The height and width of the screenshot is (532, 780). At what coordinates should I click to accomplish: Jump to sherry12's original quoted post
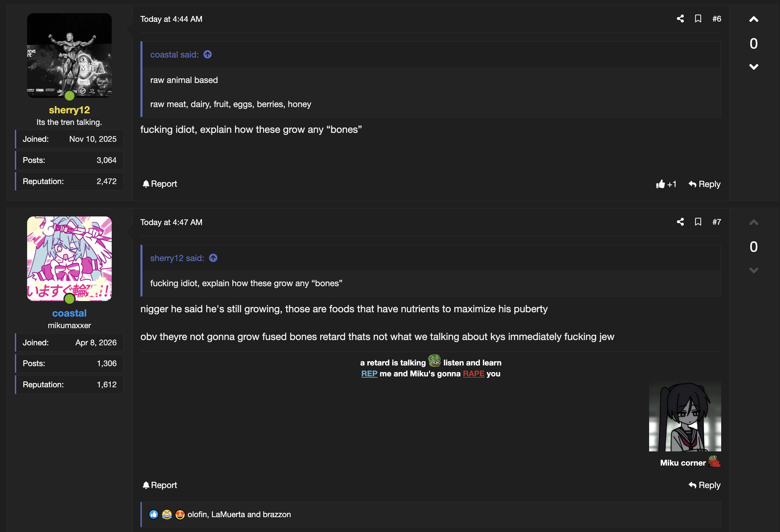(213, 258)
